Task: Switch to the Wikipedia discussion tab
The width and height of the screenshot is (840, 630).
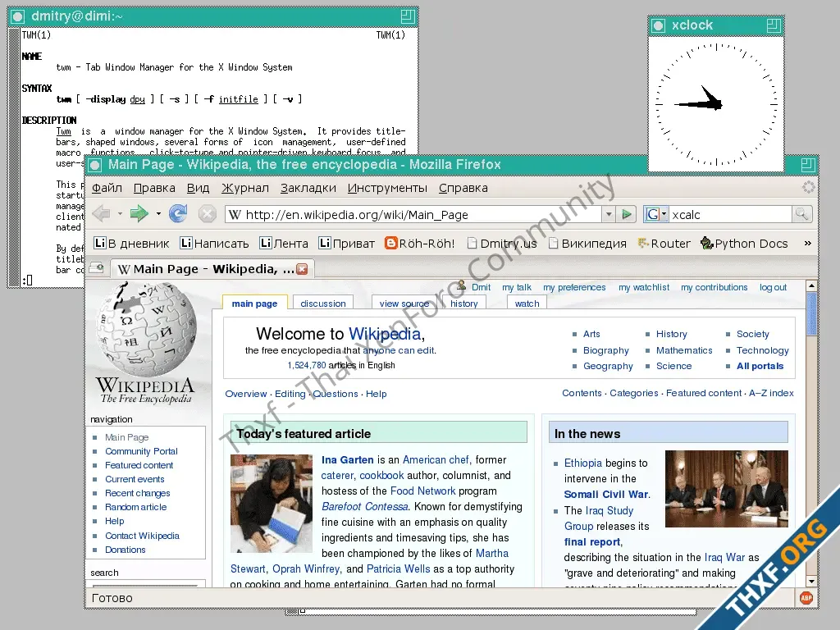Action: [323, 304]
